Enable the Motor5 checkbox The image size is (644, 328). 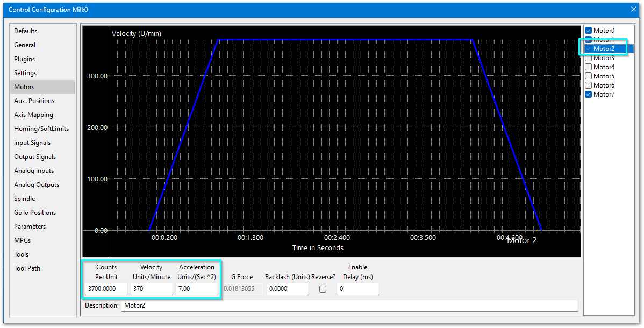[588, 76]
